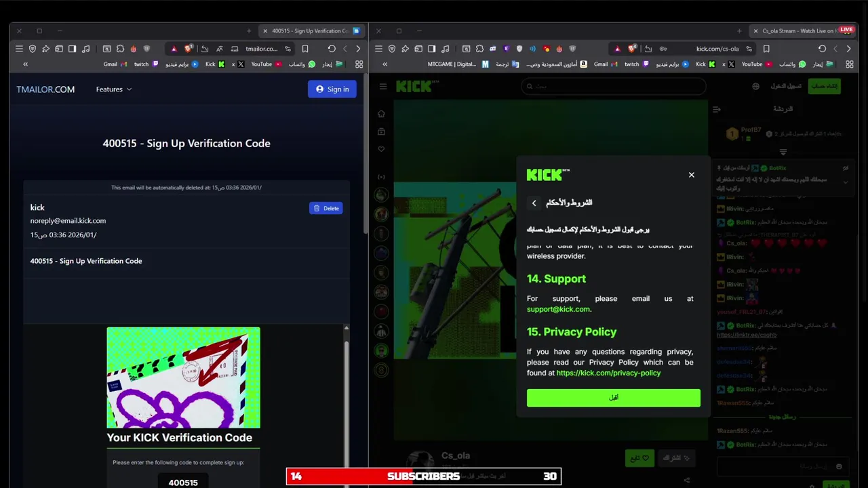Click the key icon in Kick address bar

(x=663, y=49)
